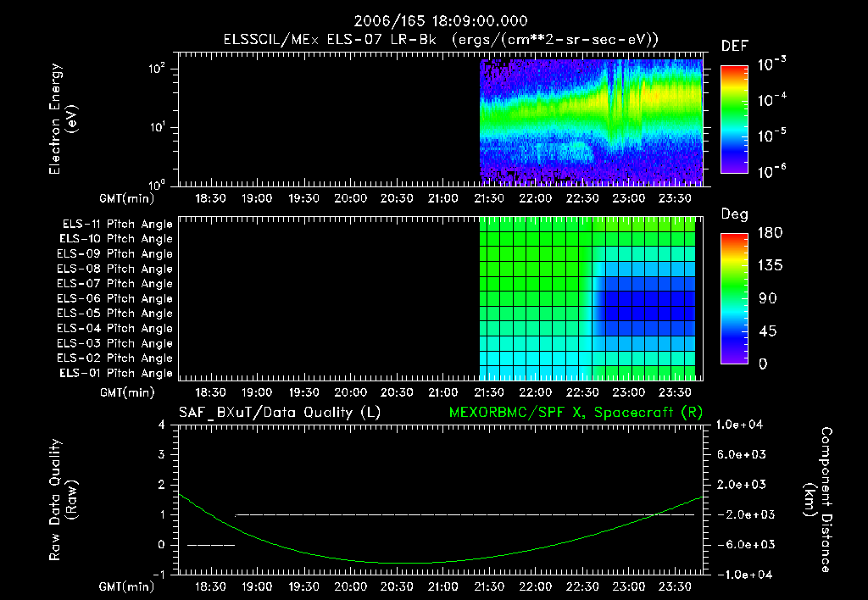Click the white data quality line at 1

(465, 514)
